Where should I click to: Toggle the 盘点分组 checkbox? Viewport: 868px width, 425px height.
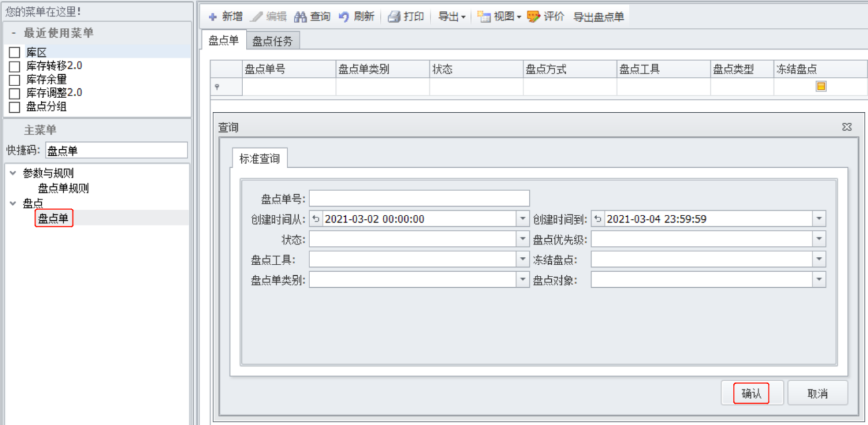[x=15, y=107]
